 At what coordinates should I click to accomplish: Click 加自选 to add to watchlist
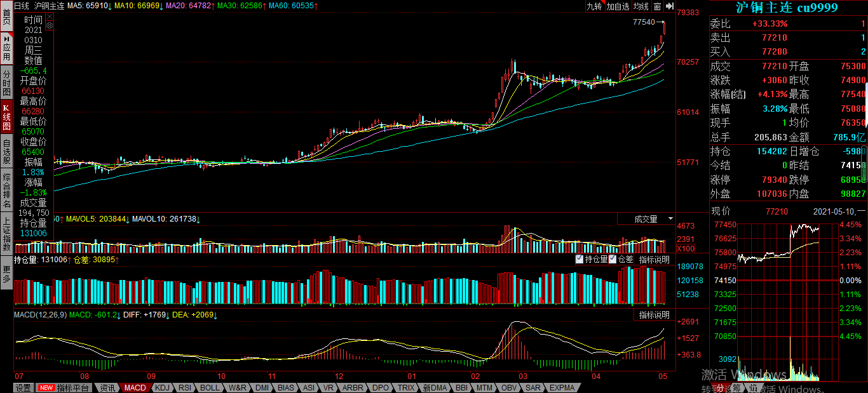tap(618, 6)
